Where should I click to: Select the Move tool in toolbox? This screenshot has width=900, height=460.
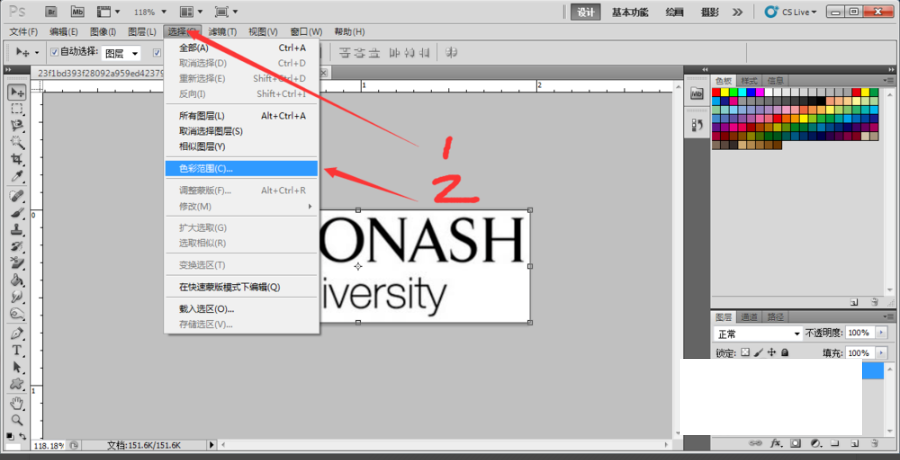17,92
